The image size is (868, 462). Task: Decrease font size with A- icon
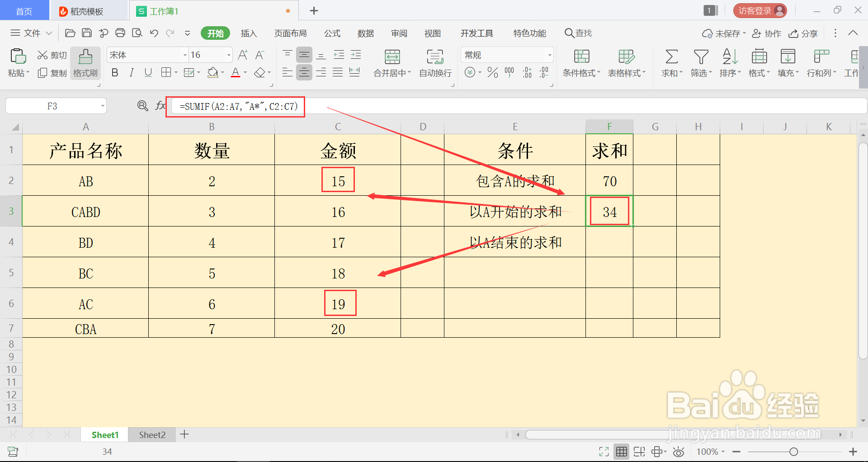[259, 55]
